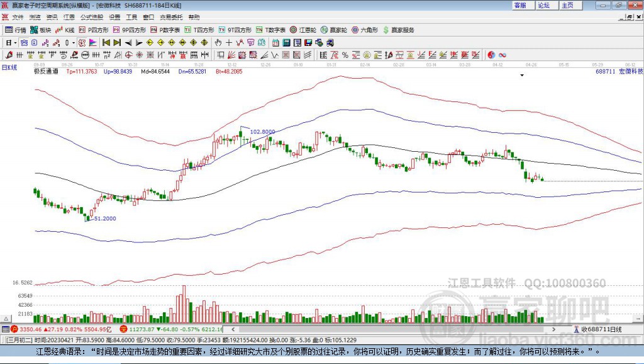Select the percent retracement tool
This screenshot has width=644, height=364.
pyautogui.click(x=345, y=55)
